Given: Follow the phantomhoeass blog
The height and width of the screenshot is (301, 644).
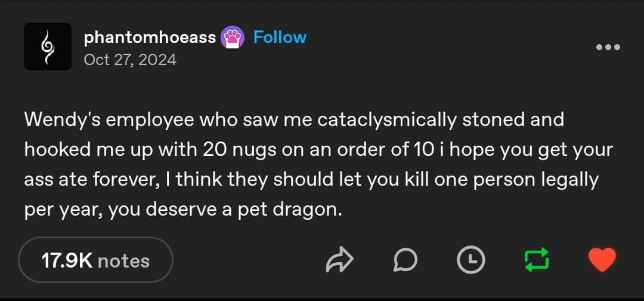Looking at the screenshot, I should point(280,37).
